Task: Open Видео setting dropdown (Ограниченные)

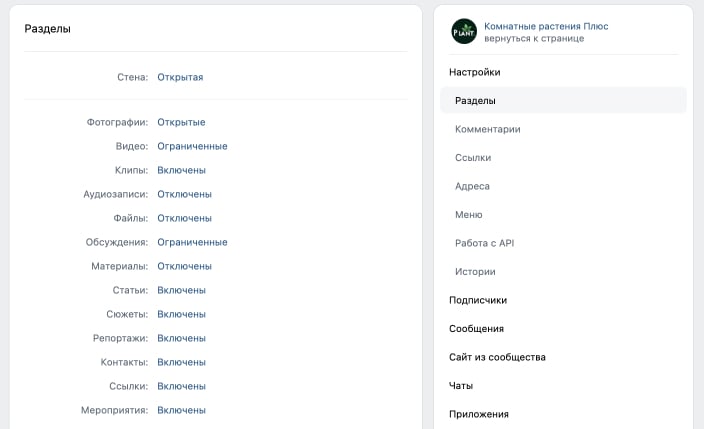Action: click(192, 146)
